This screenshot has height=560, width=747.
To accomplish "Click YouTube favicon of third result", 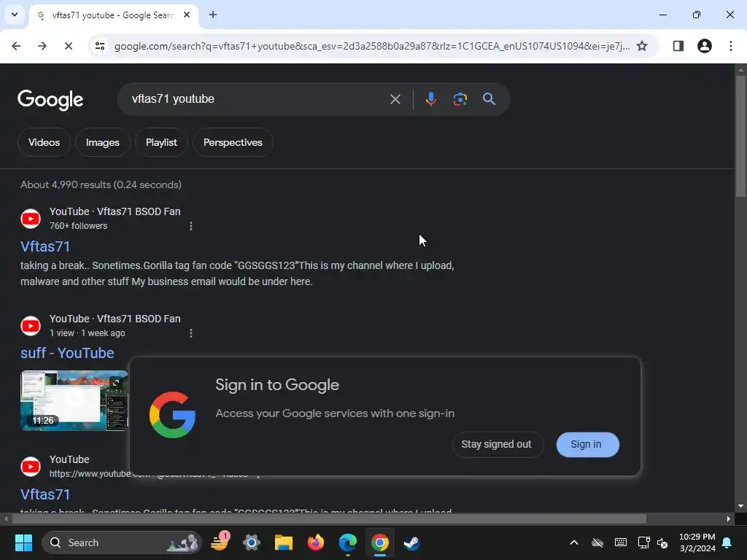I will 31,467.
